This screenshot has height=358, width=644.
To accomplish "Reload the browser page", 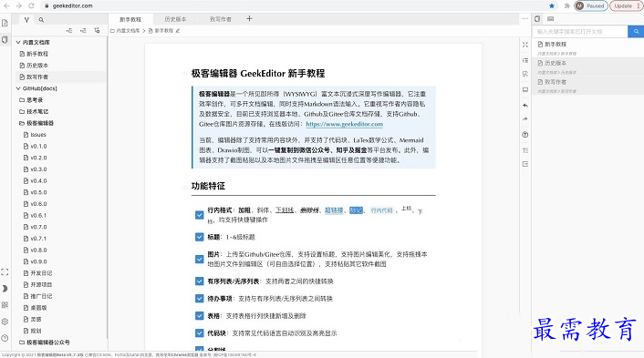I will point(31,5).
